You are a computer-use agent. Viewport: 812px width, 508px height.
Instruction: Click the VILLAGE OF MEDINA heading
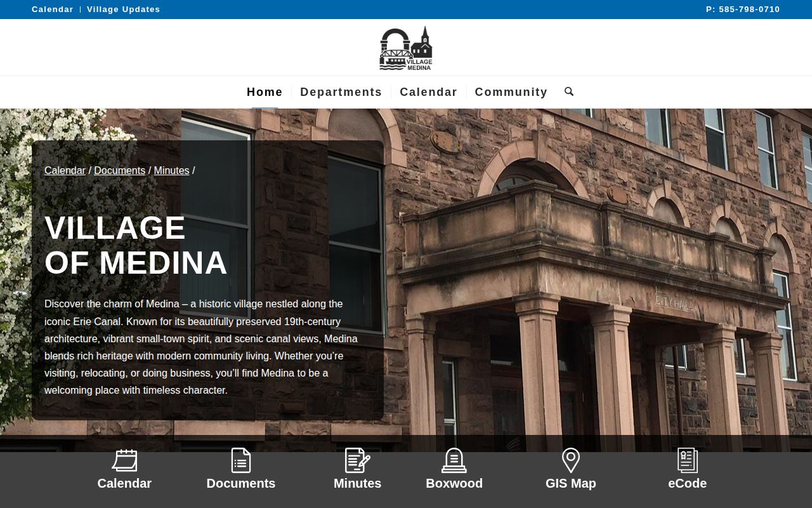(x=136, y=245)
